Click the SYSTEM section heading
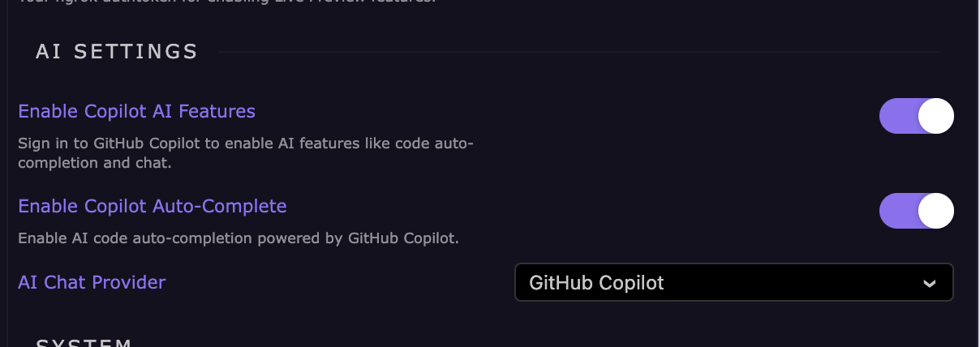 coord(84,343)
